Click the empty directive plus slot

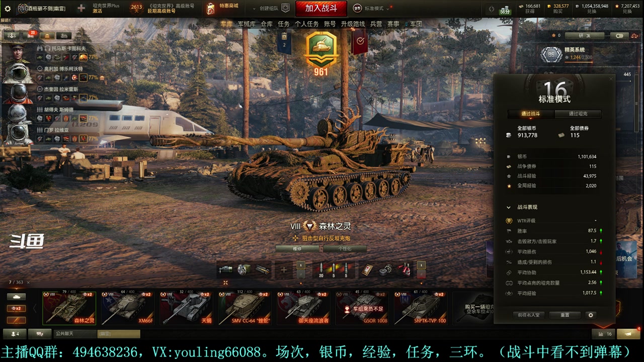click(x=284, y=270)
